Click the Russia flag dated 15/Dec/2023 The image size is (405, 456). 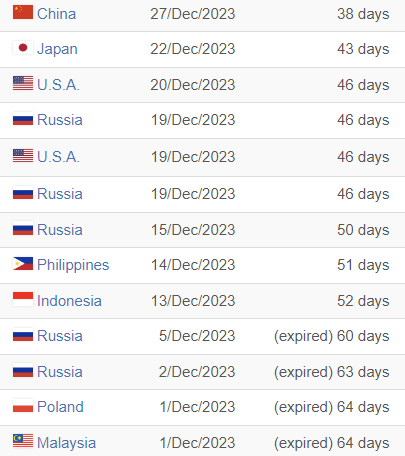tap(23, 228)
